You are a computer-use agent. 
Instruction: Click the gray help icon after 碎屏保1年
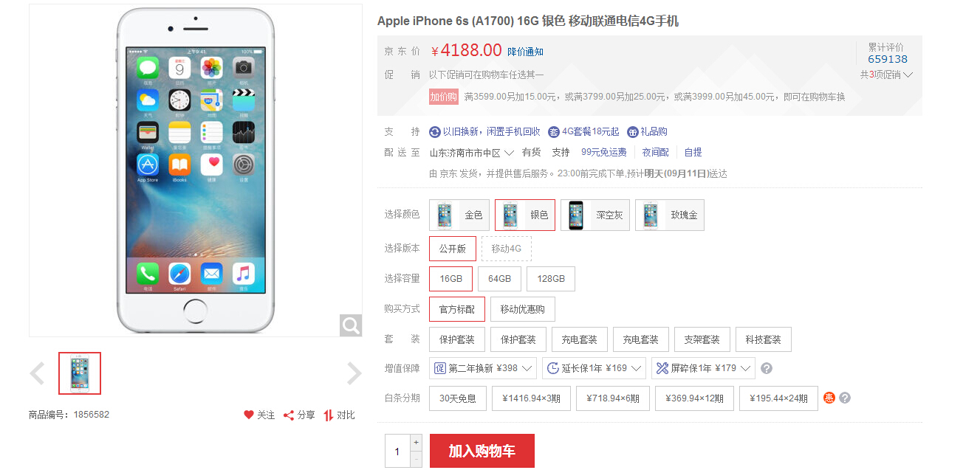[767, 368]
